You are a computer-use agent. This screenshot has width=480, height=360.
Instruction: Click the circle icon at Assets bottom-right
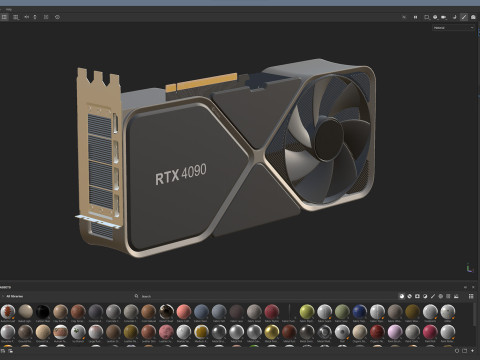pyautogui.click(x=457, y=351)
